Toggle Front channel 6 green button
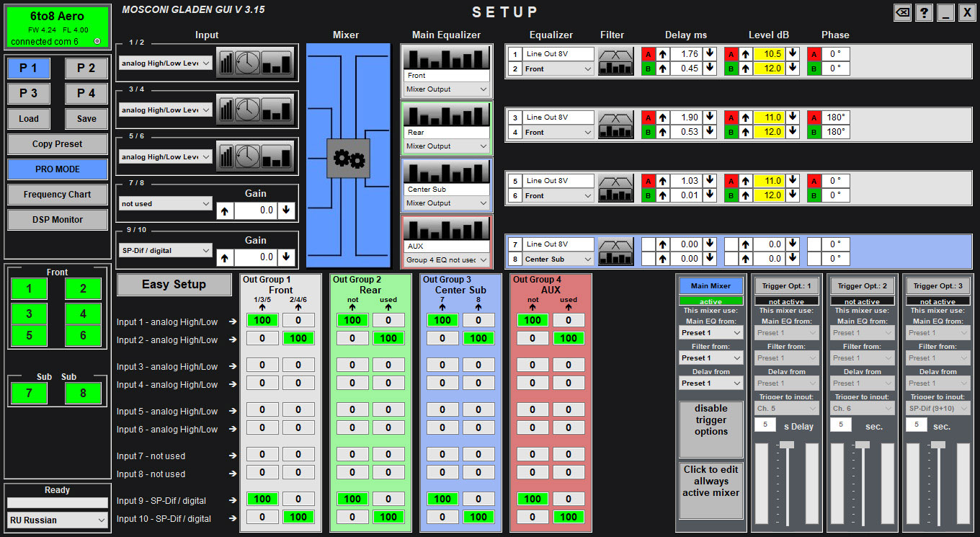This screenshot has width=980, height=537. (x=83, y=335)
